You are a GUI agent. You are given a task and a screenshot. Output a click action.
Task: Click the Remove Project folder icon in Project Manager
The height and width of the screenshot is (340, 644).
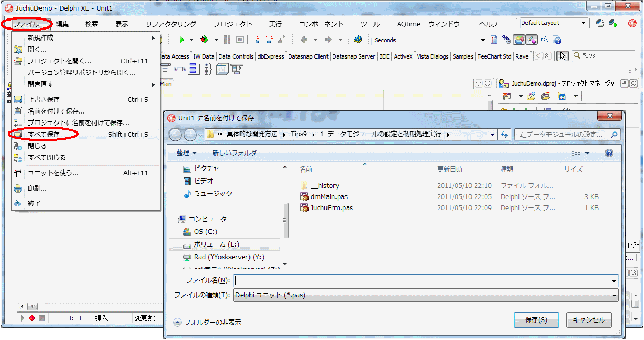(x=545, y=96)
